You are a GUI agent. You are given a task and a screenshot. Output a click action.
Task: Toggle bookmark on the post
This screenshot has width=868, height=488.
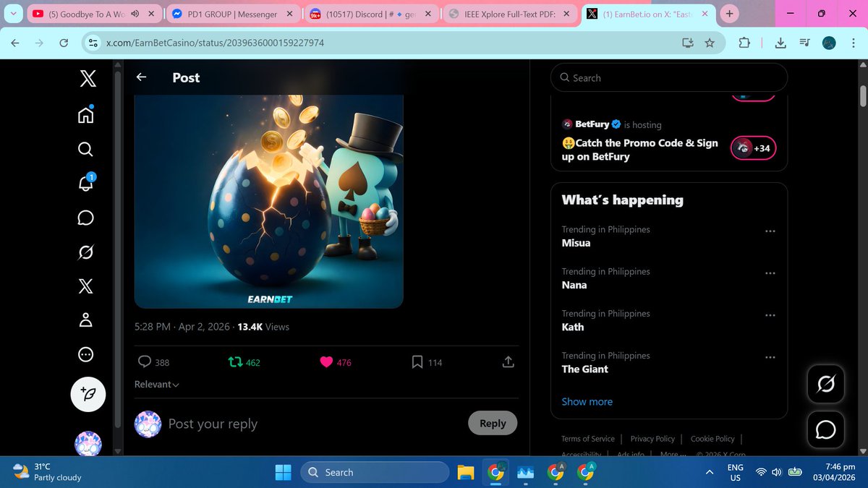[x=417, y=362]
